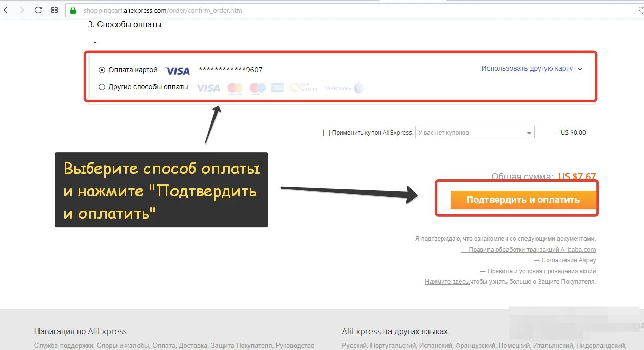Image resolution: width=644 pixels, height=350 pixels.
Task: Click "Подтвердить и оплатить" orange button
Action: [x=523, y=200]
